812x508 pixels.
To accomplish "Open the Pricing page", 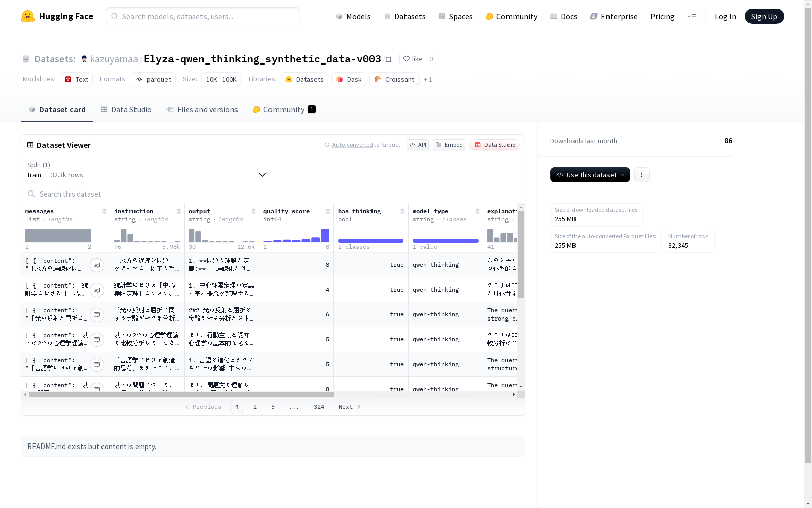I will pyautogui.click(x=662, y=16).
